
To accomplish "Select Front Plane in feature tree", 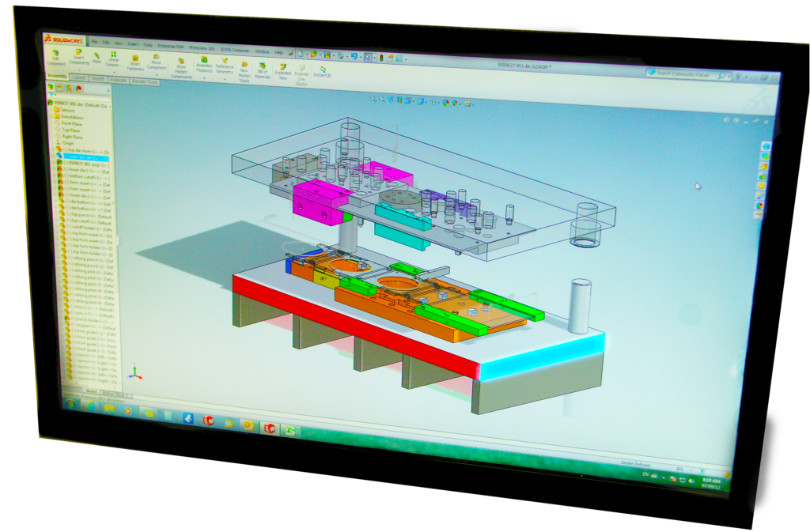I will point(69,123).
